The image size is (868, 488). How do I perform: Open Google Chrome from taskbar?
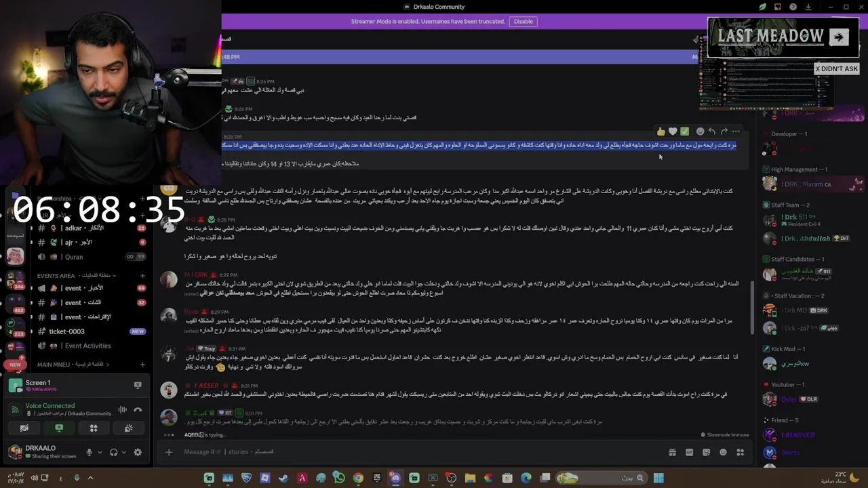point(358,478)
